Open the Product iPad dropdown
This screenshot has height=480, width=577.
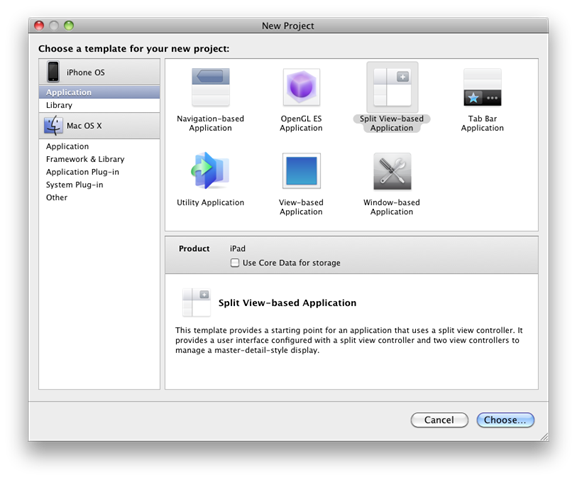pyautogui.click(x=237, y=249)
